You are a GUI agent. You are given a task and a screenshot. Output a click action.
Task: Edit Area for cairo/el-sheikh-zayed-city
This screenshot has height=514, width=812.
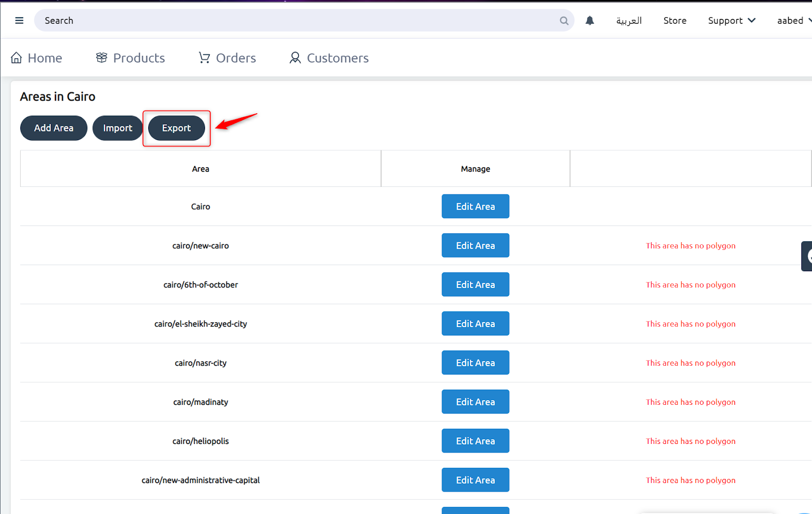pos(476,324)
